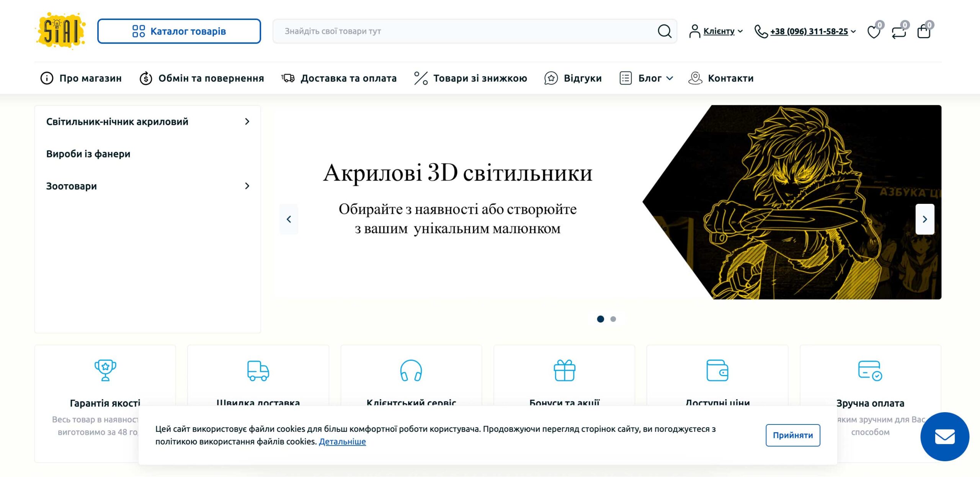Click the blue envelope contact widget
This screenshot has height=477, width=980.
tap(944, 436)
